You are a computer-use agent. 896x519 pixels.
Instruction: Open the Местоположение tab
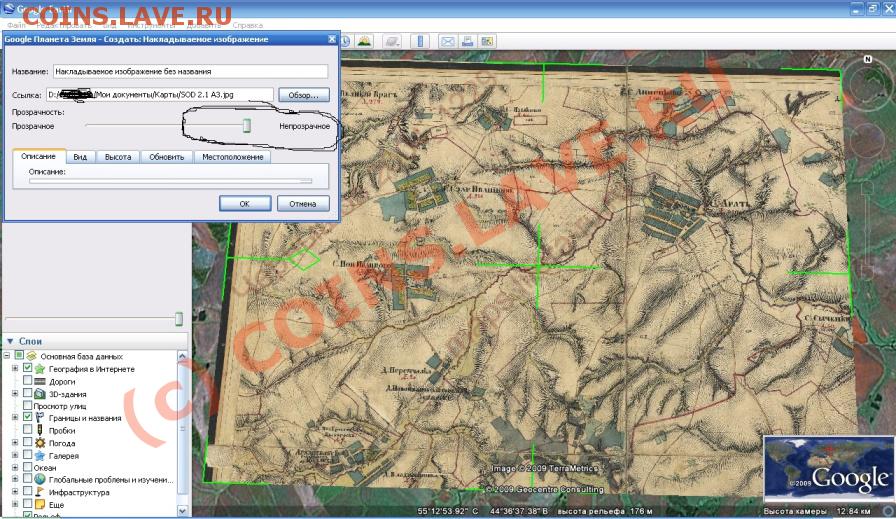(233, 157)
